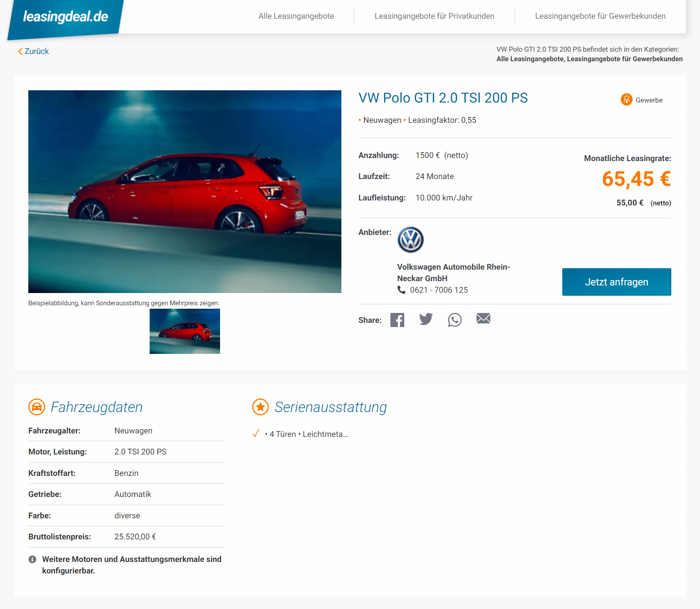
Task: Click the orange Gewerbe badge icon
Action: (627, 99)
